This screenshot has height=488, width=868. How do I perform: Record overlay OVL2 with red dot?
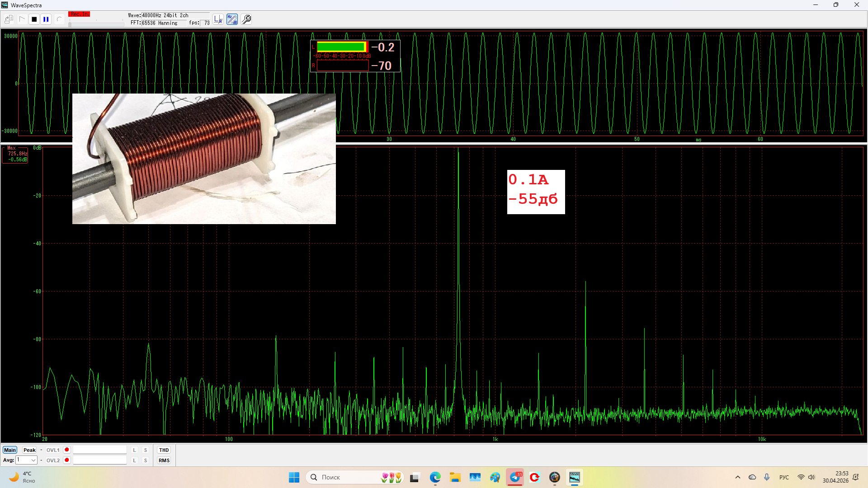(67, 460)
